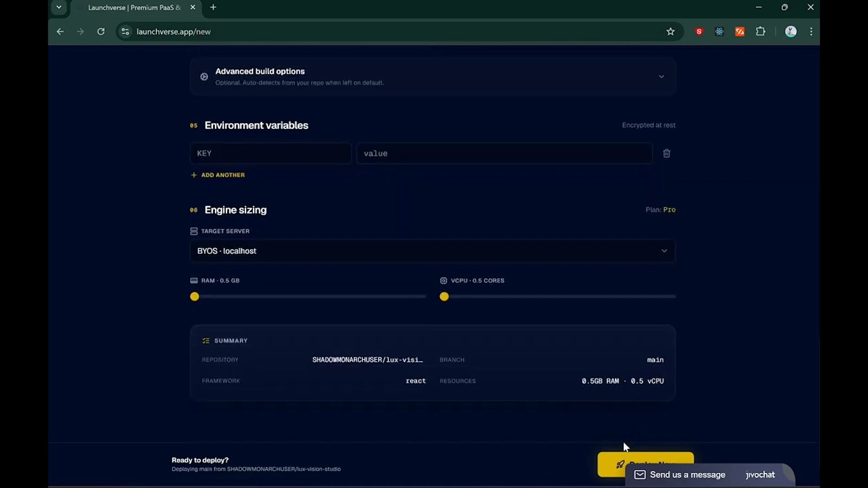Reload the launchverse page
868x488 pixels.
coord(101,31)
